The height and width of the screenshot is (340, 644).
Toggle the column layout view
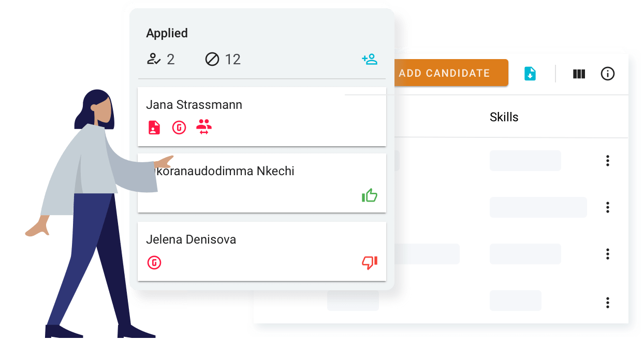point(579,73)
